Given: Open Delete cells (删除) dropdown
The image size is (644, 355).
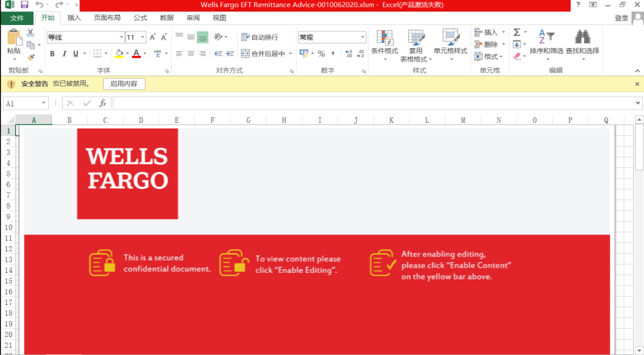Looking at the screenshot, I should click(x=490, y=44).
